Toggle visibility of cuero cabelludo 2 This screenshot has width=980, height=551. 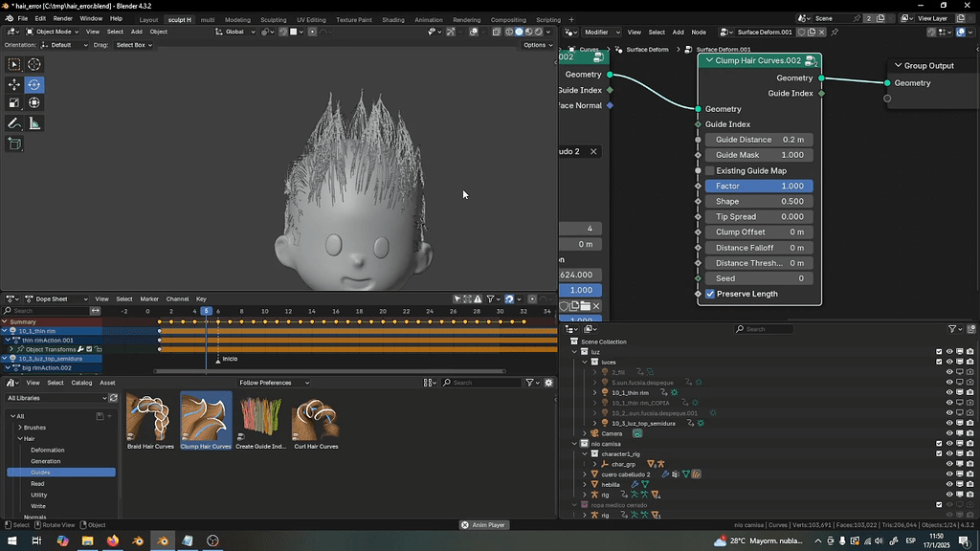coord(949,474)
